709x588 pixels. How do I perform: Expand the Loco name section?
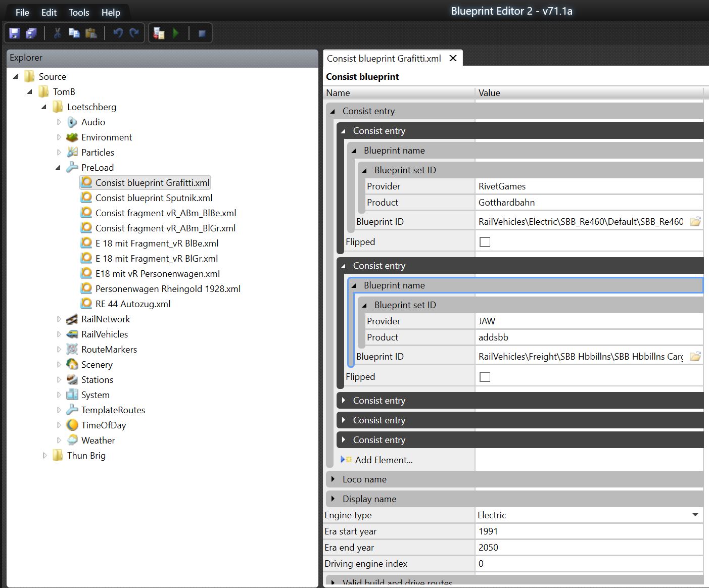tap(333, 479)
